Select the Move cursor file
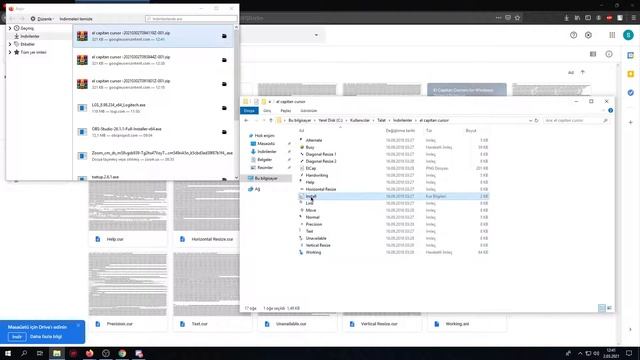Screen dimensions: 640x360 pos(311,210)
